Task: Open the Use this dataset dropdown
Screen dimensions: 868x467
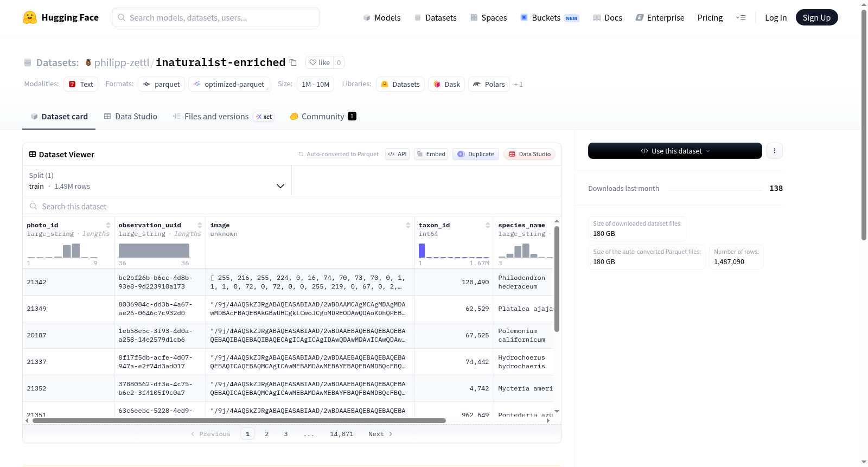Action: point(675,151)
